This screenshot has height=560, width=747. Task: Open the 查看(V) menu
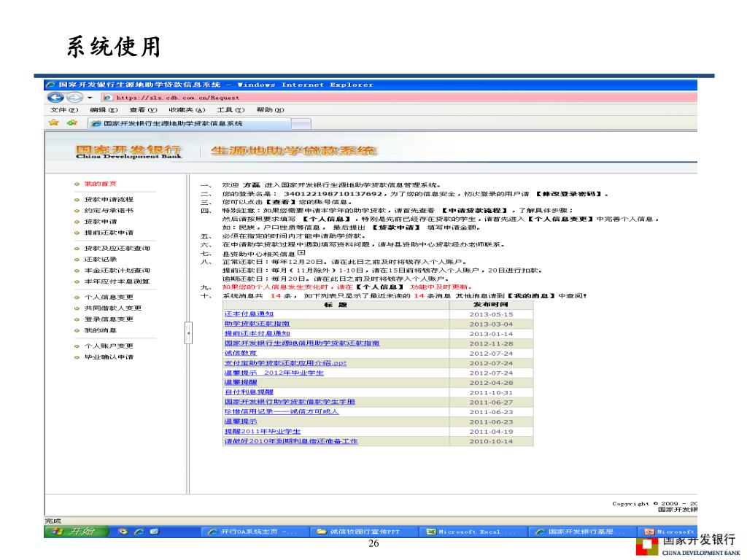143,110
